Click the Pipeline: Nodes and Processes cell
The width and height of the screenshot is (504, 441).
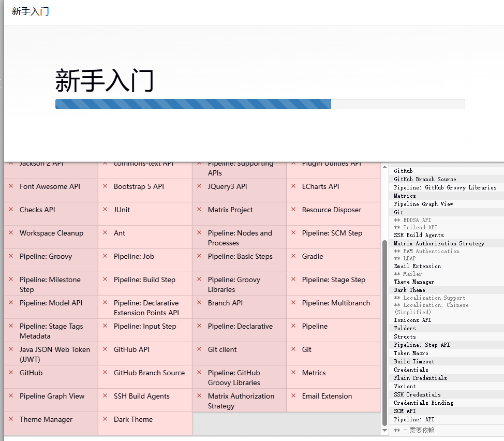point(240,237)
